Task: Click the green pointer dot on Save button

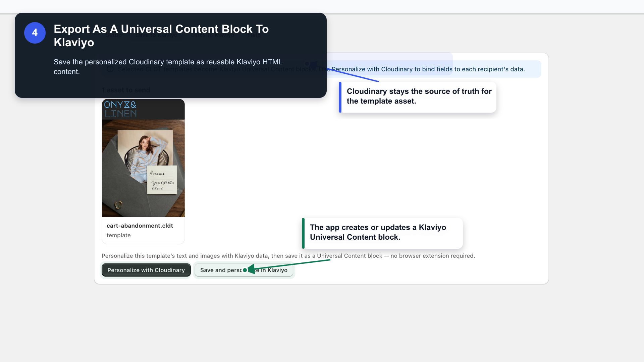Action: [x=245, y=270]
